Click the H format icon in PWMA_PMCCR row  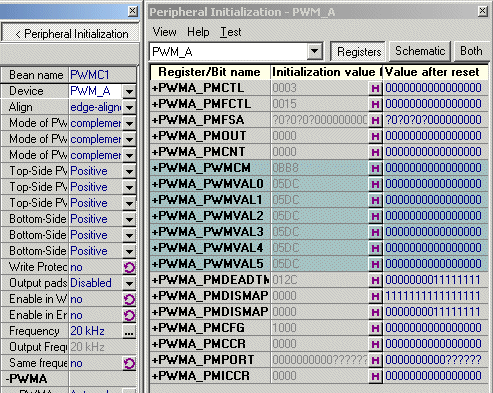pyautogui.click(x=375, y=344)
